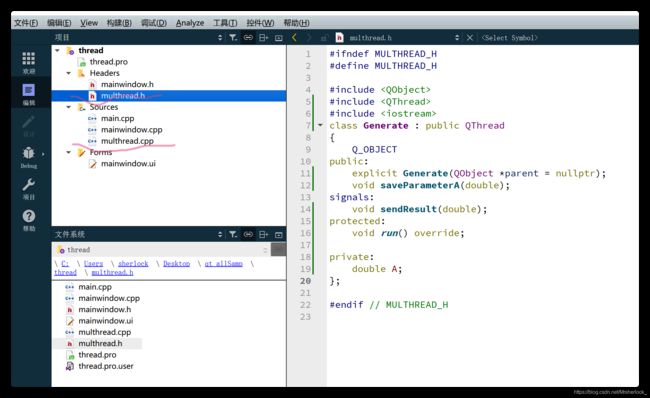Viewport: 650px width, 398px height.
Task: Toggle link-with-editor icon in project panel
Action: pos(248,38)
